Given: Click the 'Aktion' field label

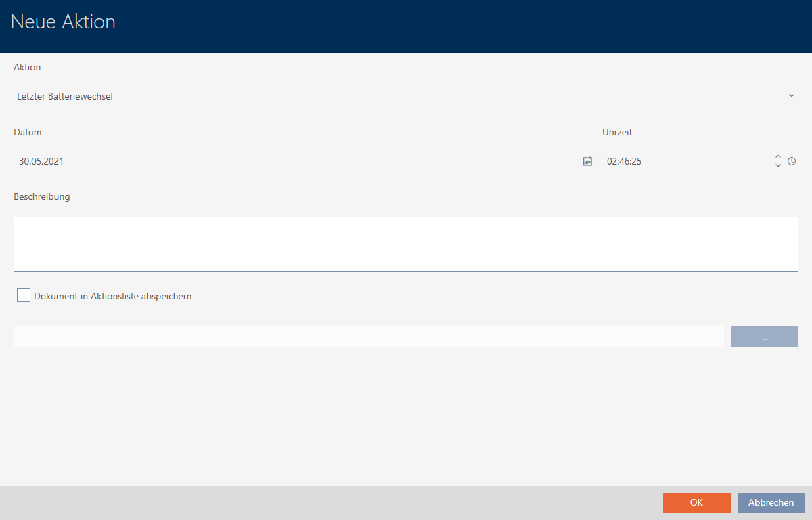Looking at the screenshot, I should pos(27,67).
